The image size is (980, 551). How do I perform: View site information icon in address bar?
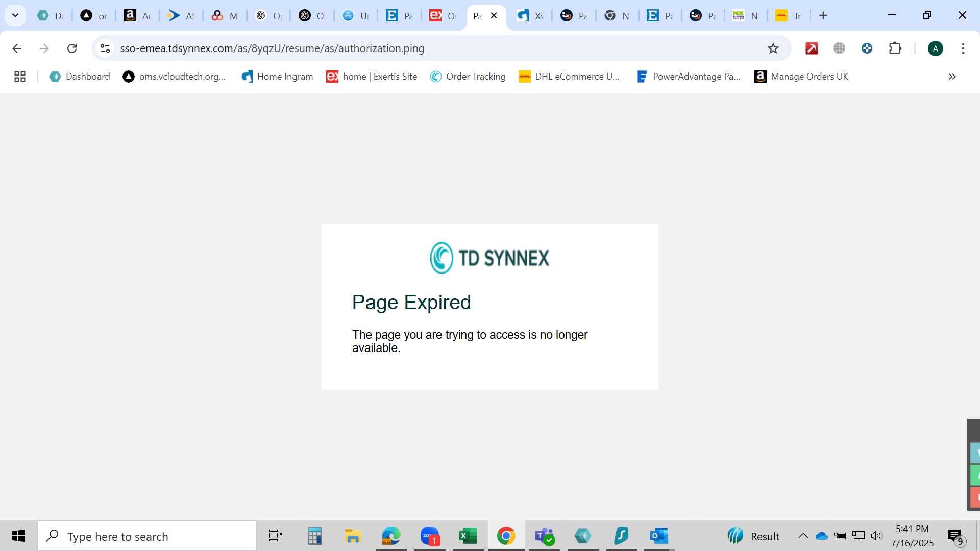click(105, 48)
